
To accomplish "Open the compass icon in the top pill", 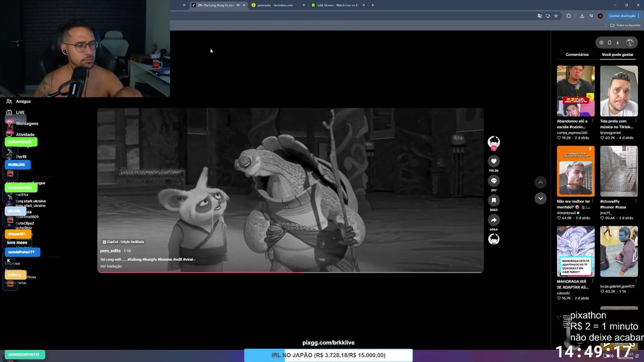I will pyautogui.click(x=601, y=43).
